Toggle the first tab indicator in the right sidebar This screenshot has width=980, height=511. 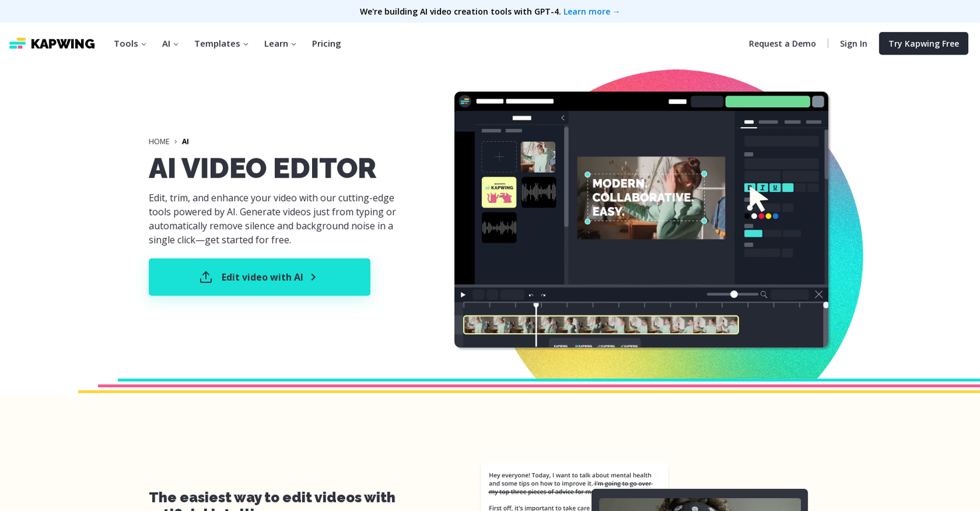pyautogui.click(x=750, y=122)
